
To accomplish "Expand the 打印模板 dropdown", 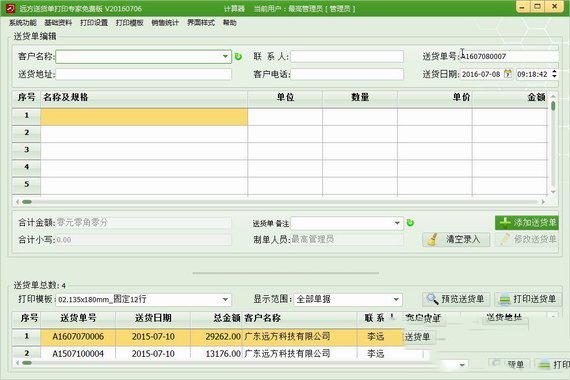I will coord(225,300).
